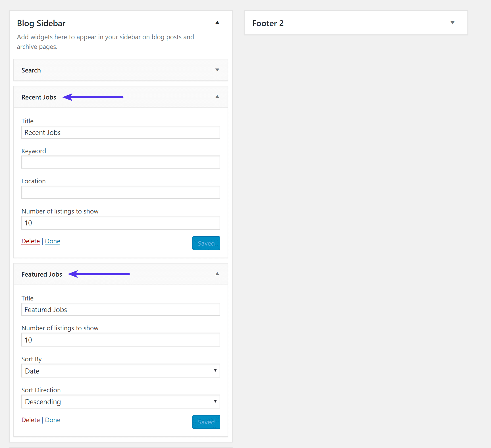
Task: Click Done under Featured Jobs
Action: [x=52, y=420]
